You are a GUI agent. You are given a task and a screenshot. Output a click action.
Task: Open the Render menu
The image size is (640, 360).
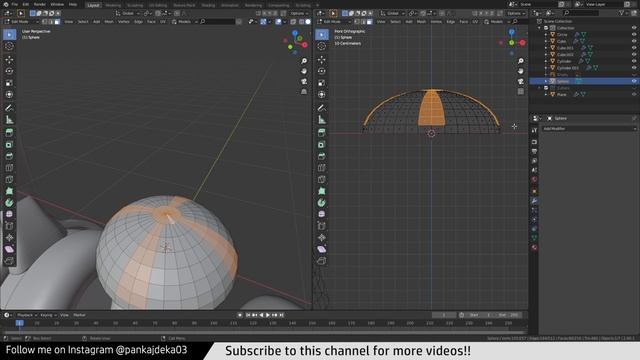(x=40, y=4)
